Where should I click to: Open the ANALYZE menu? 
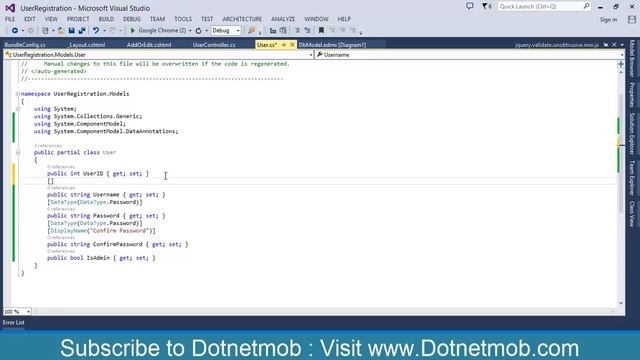coord(283,19)
